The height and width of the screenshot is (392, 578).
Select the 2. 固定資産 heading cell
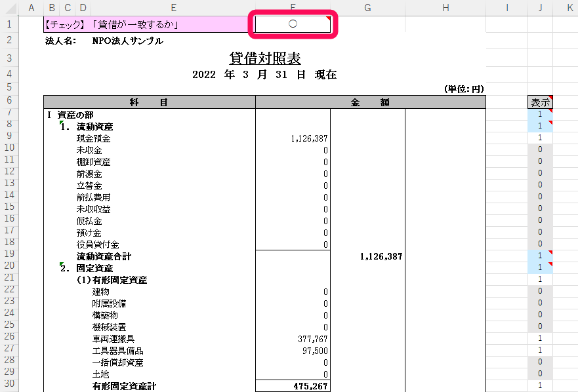87,268
